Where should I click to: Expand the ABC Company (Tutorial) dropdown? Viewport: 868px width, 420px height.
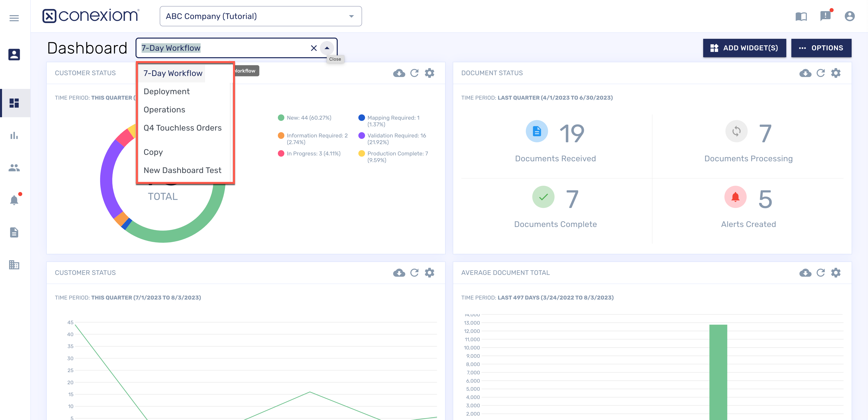(351, 16)
